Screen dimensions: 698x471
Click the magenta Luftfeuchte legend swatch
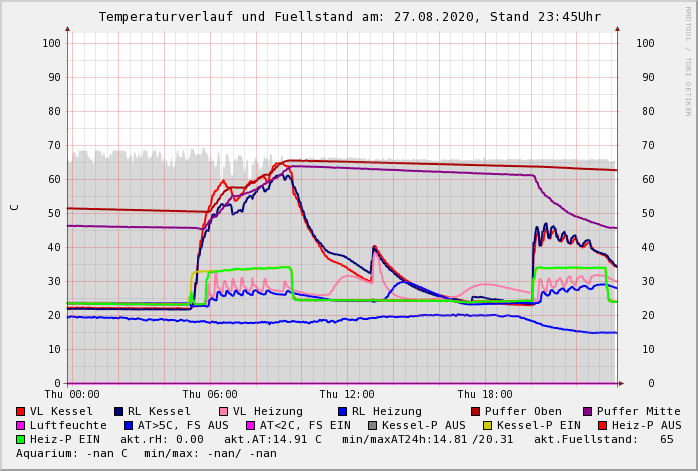tap(21, 425)
